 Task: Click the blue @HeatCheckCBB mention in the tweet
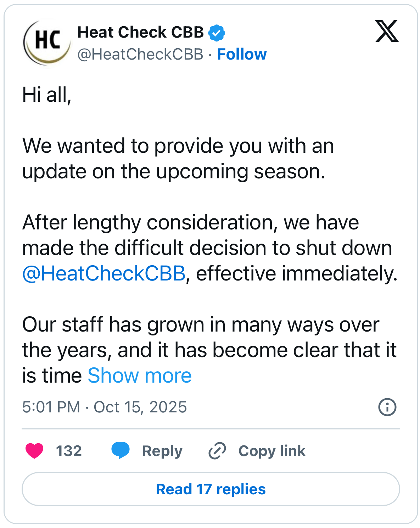pyautogui.click(x=104, y=273)
